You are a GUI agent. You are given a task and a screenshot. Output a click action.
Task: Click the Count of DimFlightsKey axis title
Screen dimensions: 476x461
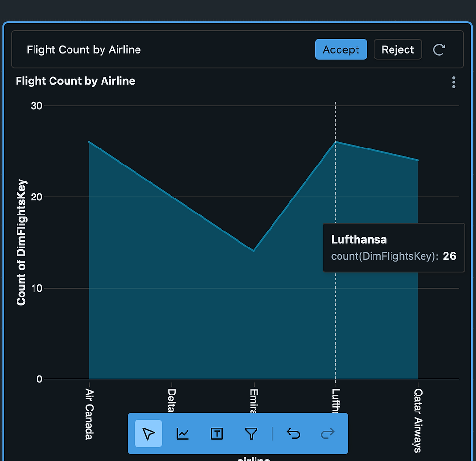(21, 243)
